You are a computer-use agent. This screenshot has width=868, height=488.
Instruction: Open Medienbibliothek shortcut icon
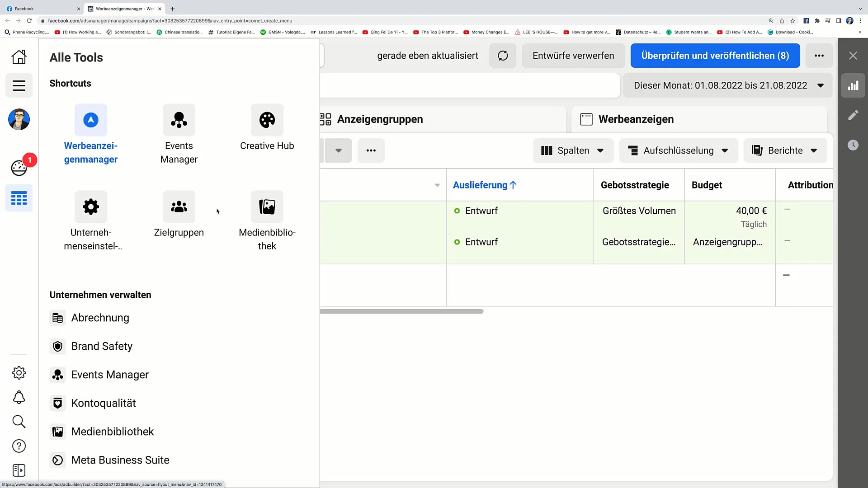click(267, 207)
